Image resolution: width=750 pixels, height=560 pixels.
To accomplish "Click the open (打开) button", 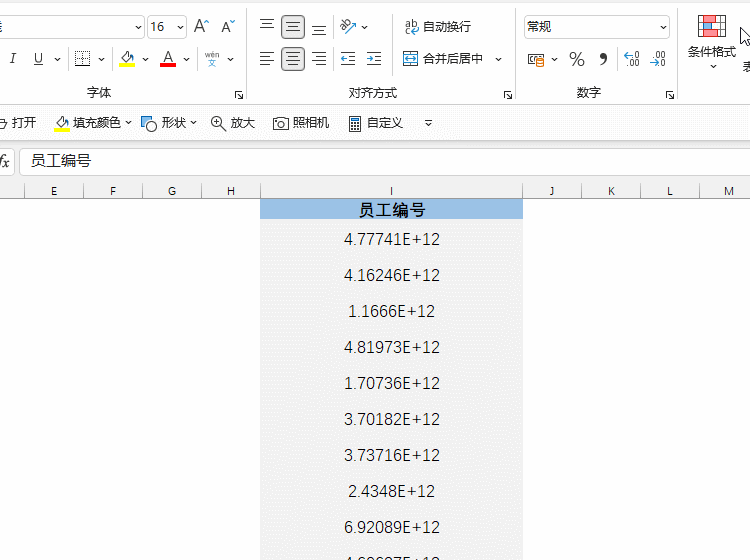I will click(x=17, y=123).
